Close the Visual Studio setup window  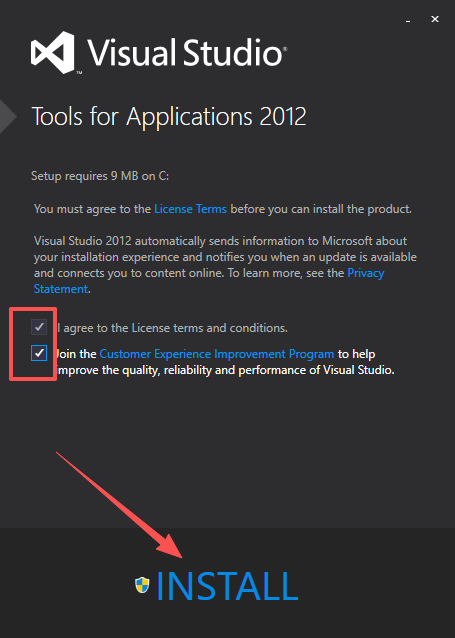[x=435, y=19]
